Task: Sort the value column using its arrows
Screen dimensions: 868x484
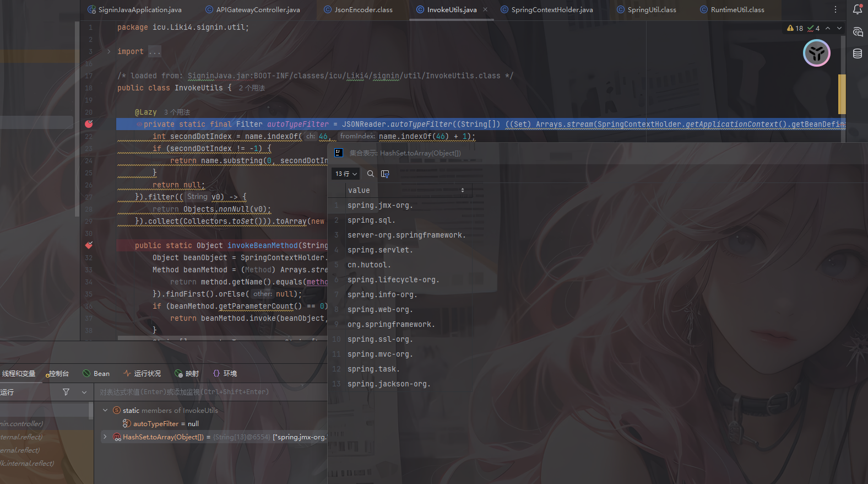Action: pos(462,190)
